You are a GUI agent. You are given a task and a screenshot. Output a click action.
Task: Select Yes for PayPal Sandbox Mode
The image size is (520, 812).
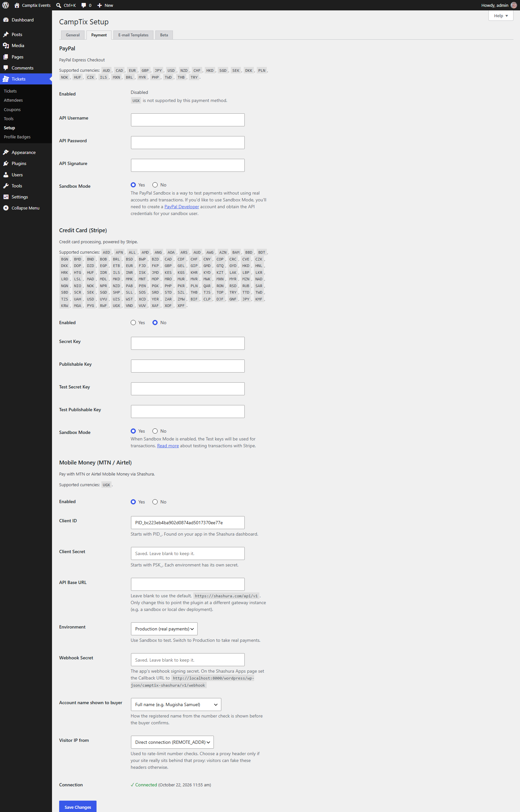(133, 185)
